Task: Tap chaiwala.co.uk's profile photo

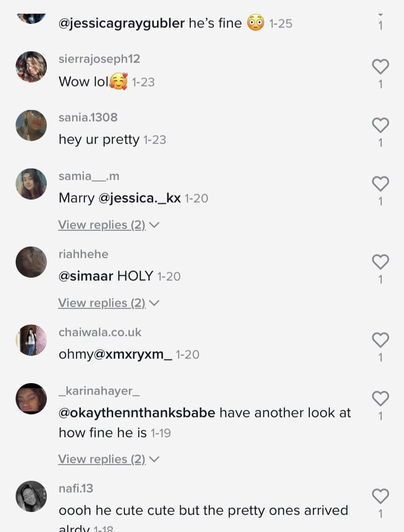Action: click(x=31, y=340)
